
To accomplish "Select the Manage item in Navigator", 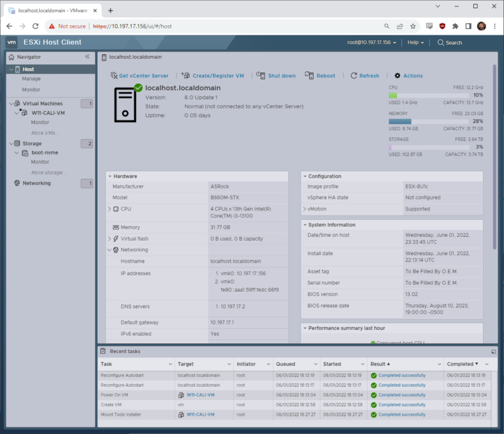I will (30, 80).
